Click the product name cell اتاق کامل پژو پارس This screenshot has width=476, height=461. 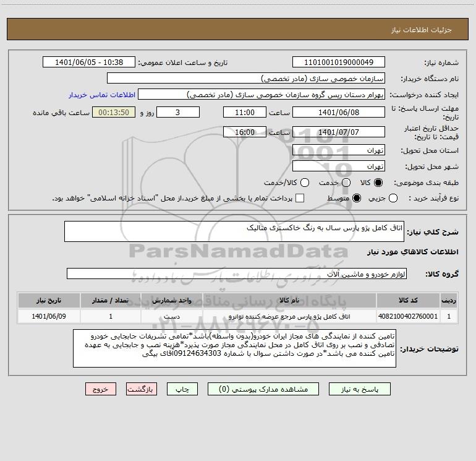point(289,316)
